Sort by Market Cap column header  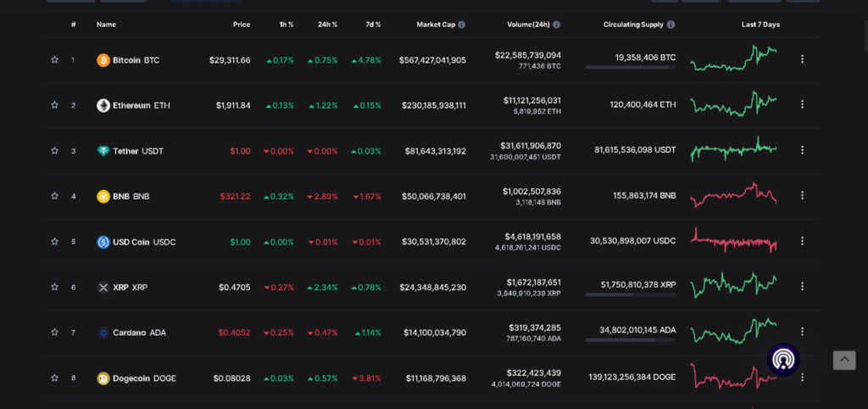tap(436, 25)
